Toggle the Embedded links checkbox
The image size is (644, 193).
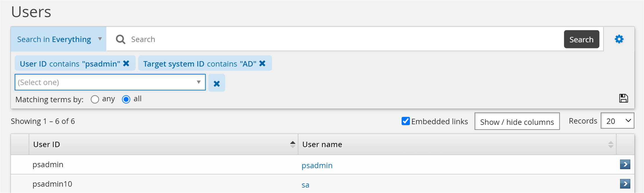[406, 121]
